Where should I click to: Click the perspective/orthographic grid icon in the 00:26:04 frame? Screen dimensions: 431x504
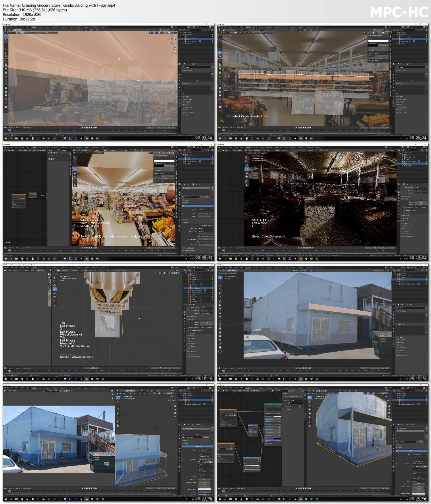pyautogui.click(x=389, y=416)
